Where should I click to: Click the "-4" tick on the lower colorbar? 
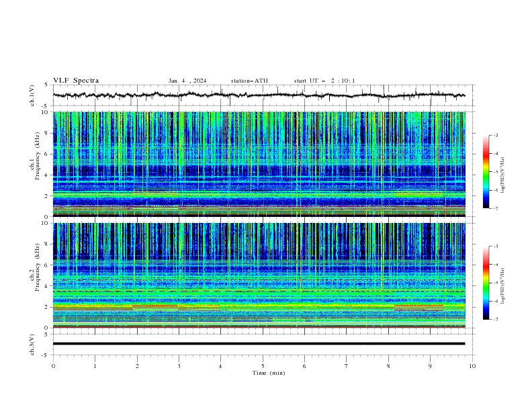click(496, 265)
